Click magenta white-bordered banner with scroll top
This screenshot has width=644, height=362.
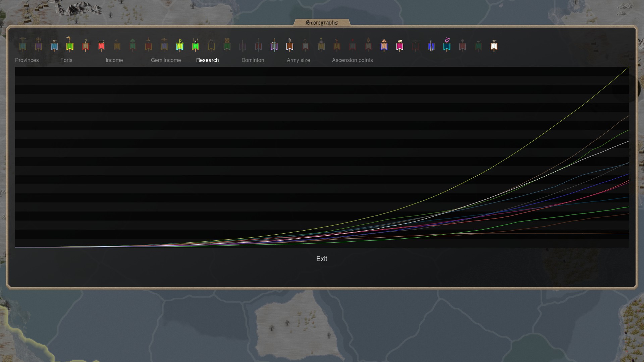[x=400, y=45]
